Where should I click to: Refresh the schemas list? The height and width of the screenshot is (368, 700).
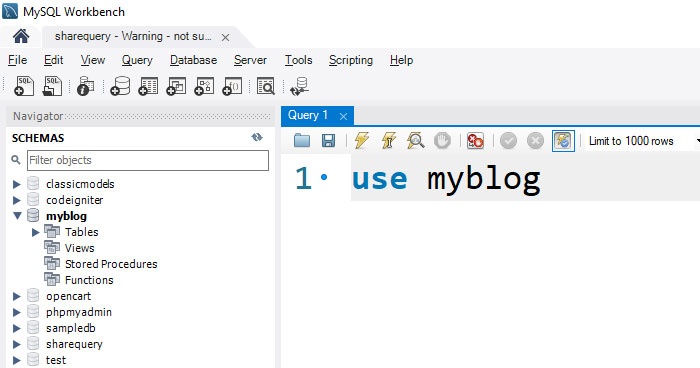click(257, 137)
